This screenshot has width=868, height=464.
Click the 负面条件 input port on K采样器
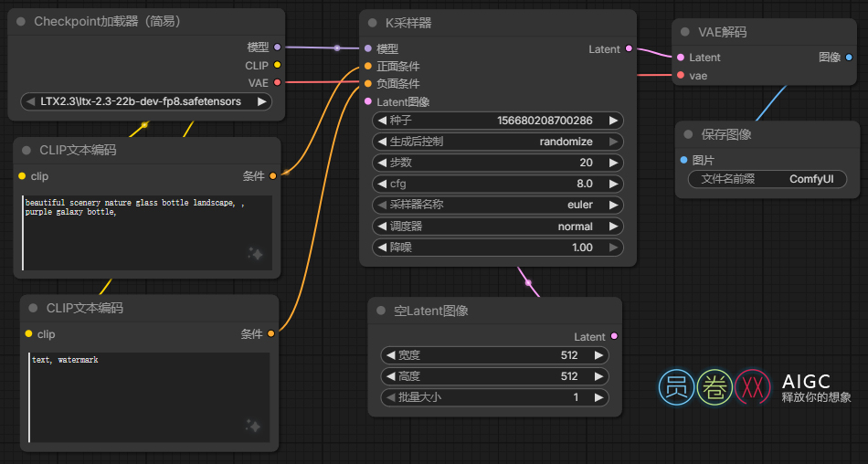tap(368, 84)
